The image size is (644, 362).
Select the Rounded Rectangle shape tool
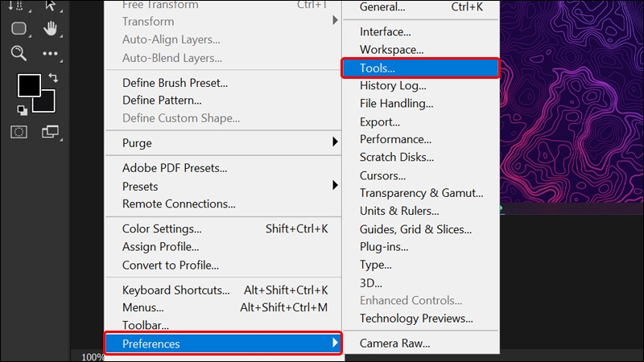pos(19,28)
